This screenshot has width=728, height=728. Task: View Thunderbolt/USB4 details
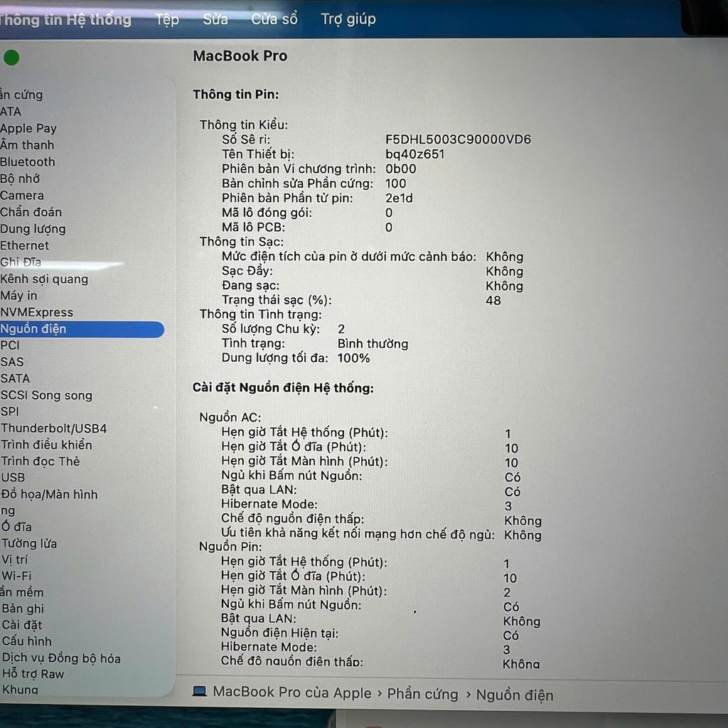[54, 429]
